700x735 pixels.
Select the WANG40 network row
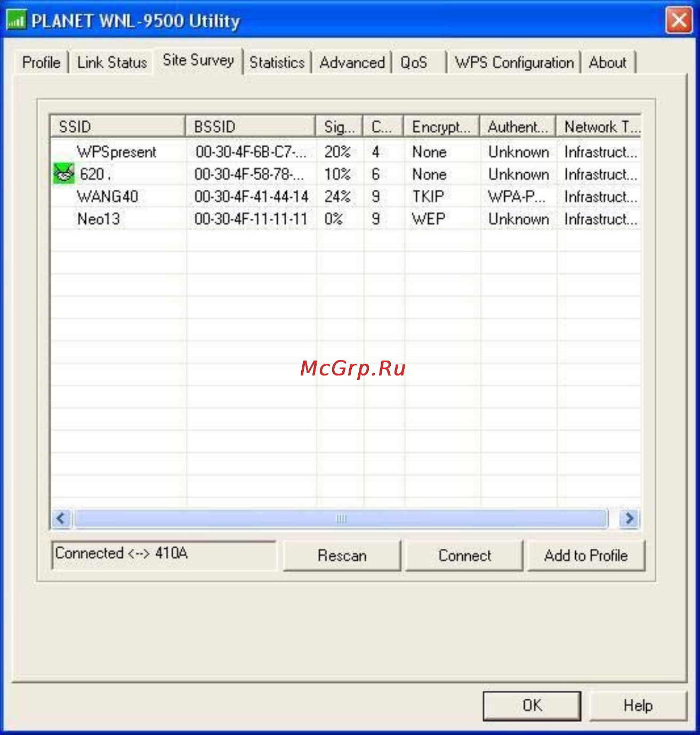(345, 197)
